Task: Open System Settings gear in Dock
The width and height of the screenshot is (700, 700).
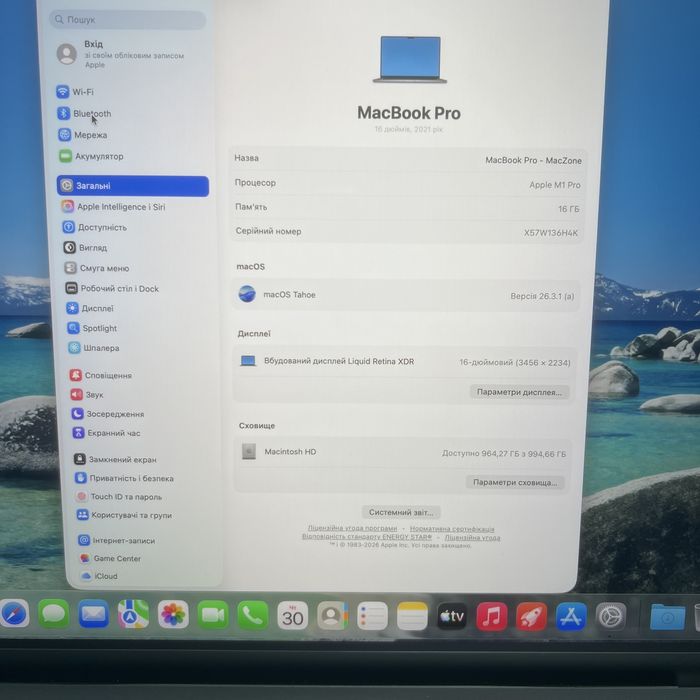Action: (x=611, y=617)
